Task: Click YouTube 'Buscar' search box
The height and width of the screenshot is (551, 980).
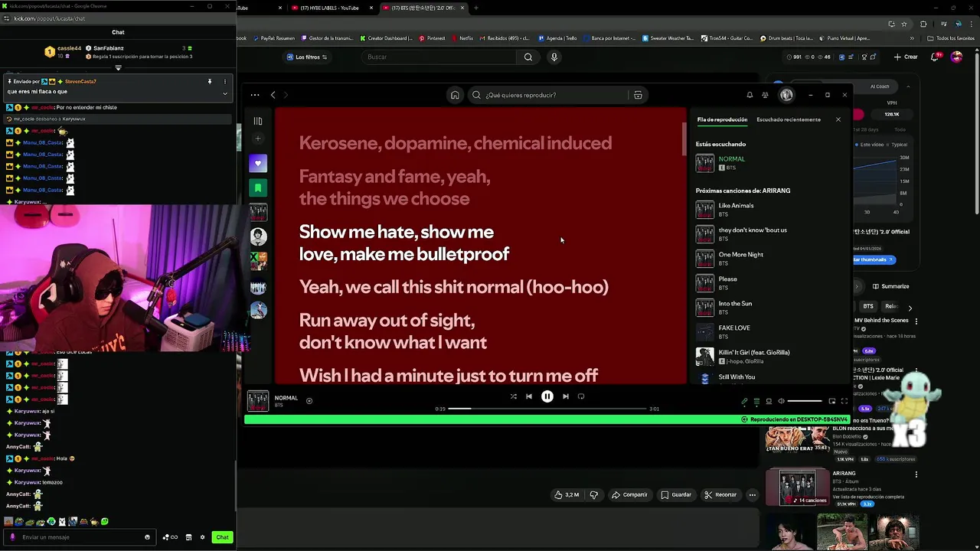Action: [x=440, y=57]
